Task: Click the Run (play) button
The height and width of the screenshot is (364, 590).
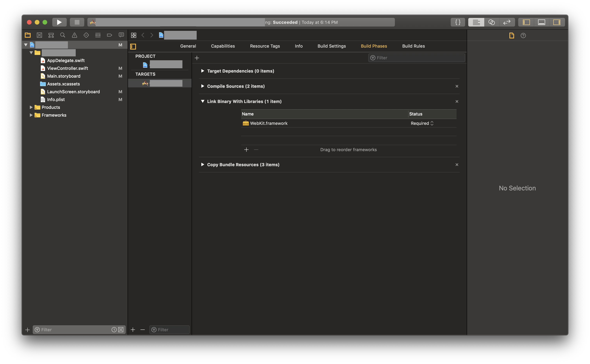Action: pyautogui.click(x=59, y=22)
